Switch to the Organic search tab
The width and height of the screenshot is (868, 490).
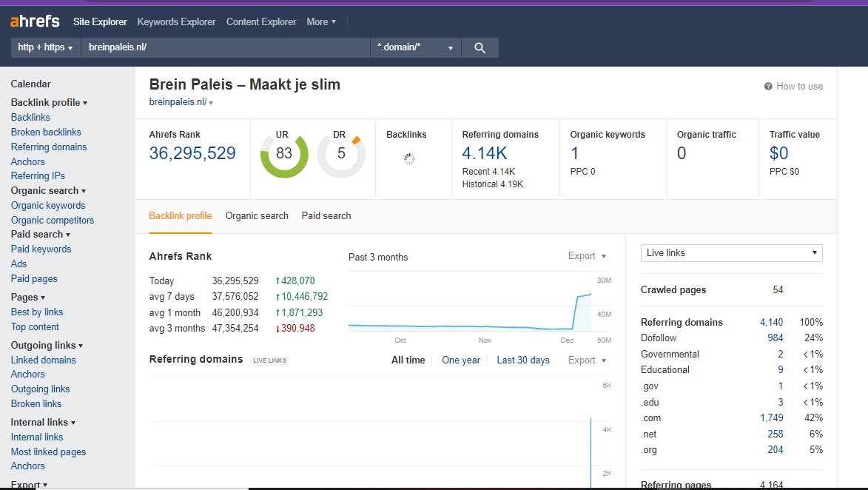click(x=257, y=216)
